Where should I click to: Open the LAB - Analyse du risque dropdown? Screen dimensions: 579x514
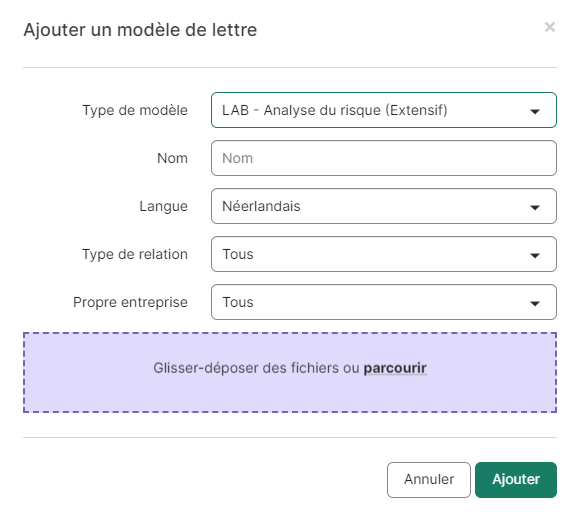(x=384, y=110)
